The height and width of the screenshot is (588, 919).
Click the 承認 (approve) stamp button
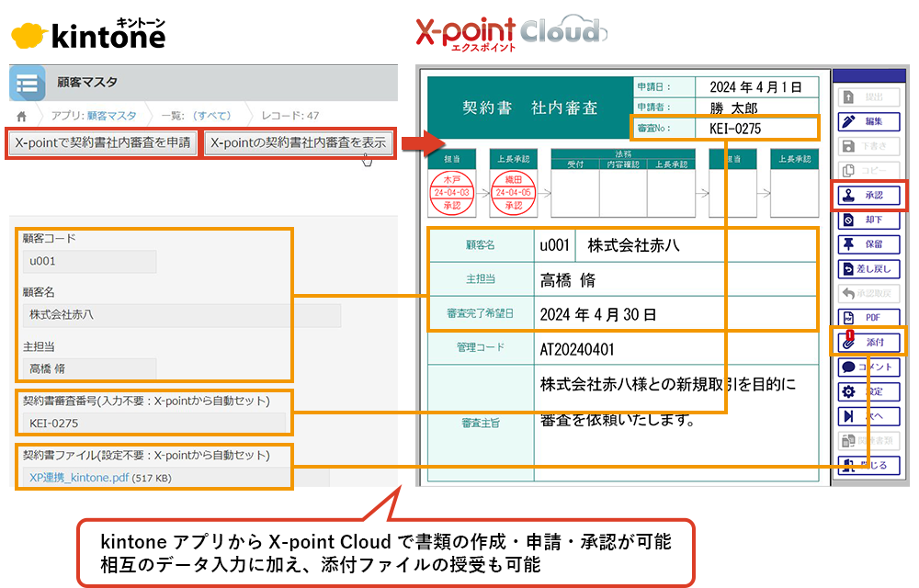click(x=868, y=196)
